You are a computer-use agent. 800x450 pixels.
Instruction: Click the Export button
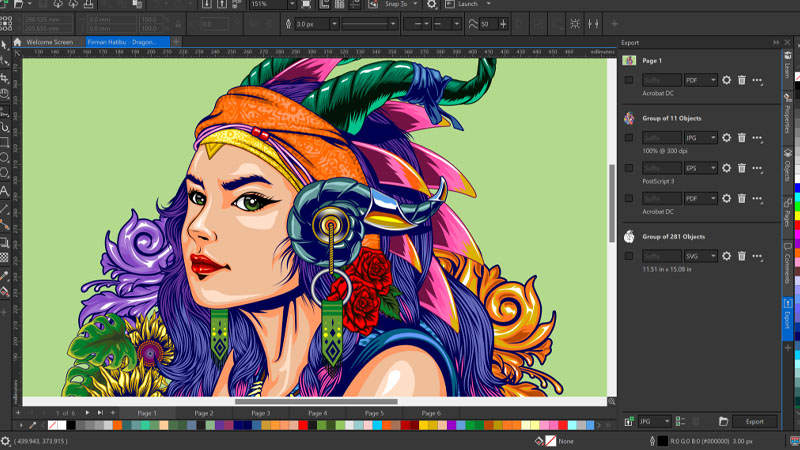(x=754, y=422)
